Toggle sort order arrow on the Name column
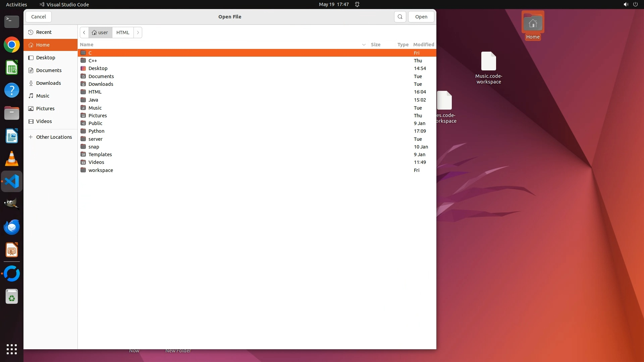The image size is (644, 362). click(364, 45)
